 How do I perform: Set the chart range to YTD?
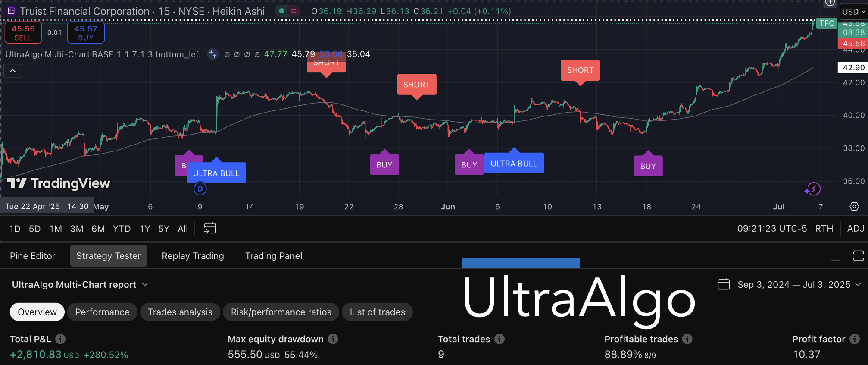pos(122,229)
